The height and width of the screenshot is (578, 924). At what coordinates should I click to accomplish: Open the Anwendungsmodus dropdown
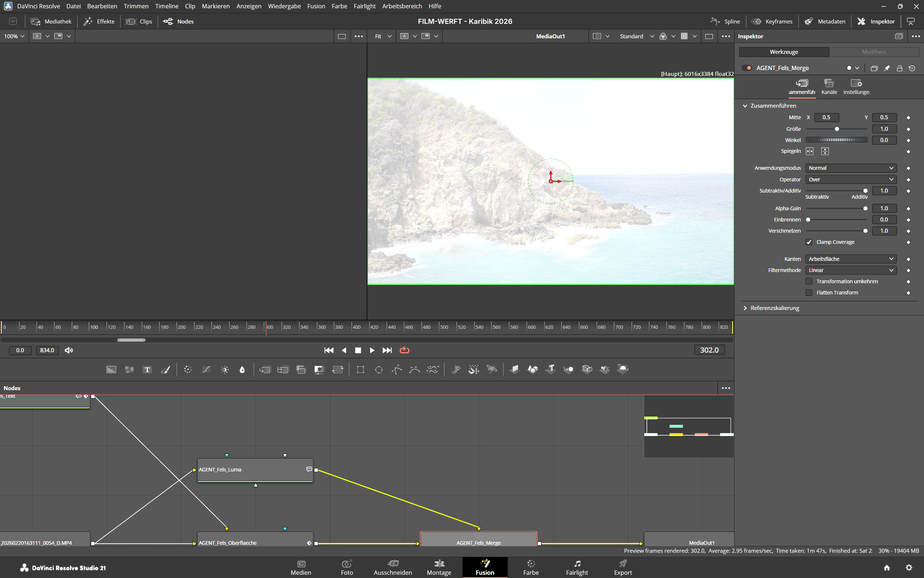point(851,168)
